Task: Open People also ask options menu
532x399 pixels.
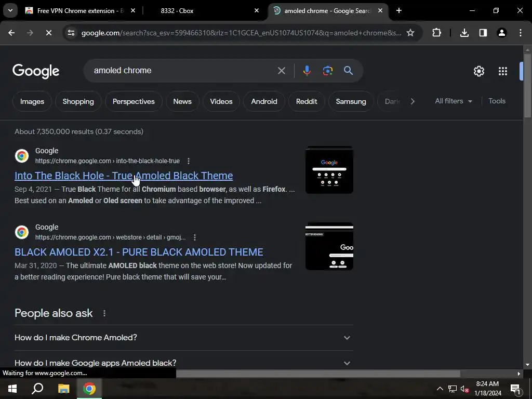Action: point(104,313)
